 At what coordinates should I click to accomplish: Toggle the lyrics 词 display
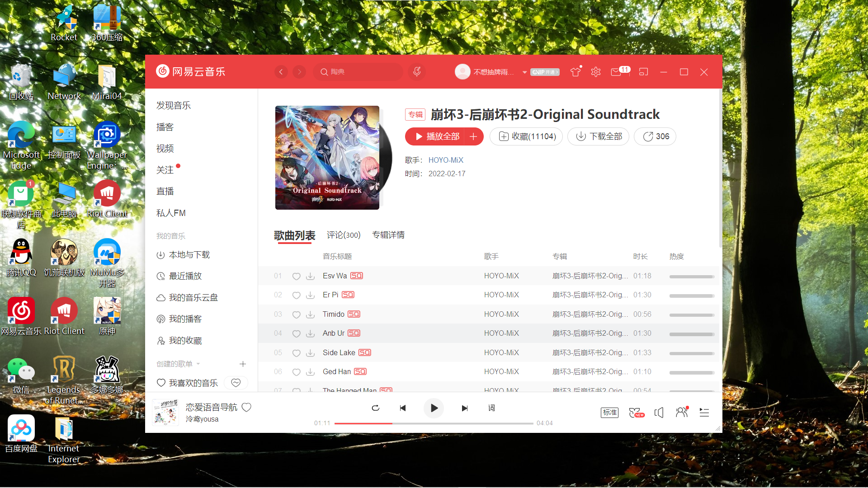point(491,408)
